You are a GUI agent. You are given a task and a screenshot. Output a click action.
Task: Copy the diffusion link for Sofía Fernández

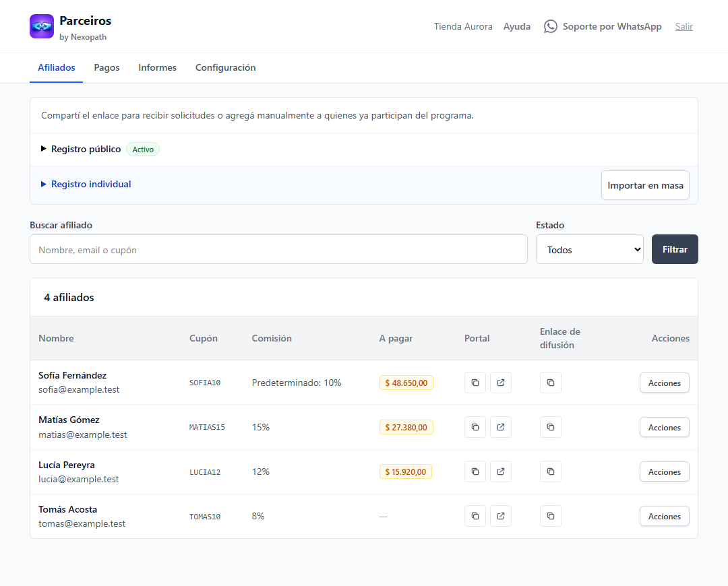[551, 383]
